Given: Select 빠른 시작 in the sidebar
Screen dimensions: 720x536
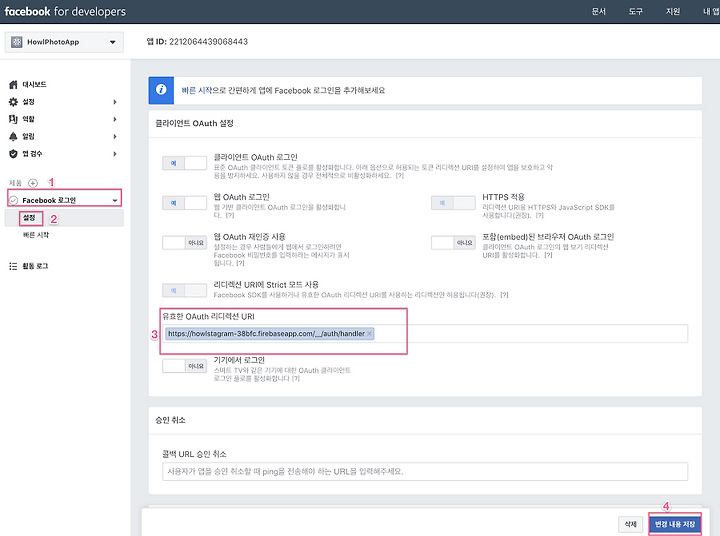Looking at the screenshot, I should 36,235.
